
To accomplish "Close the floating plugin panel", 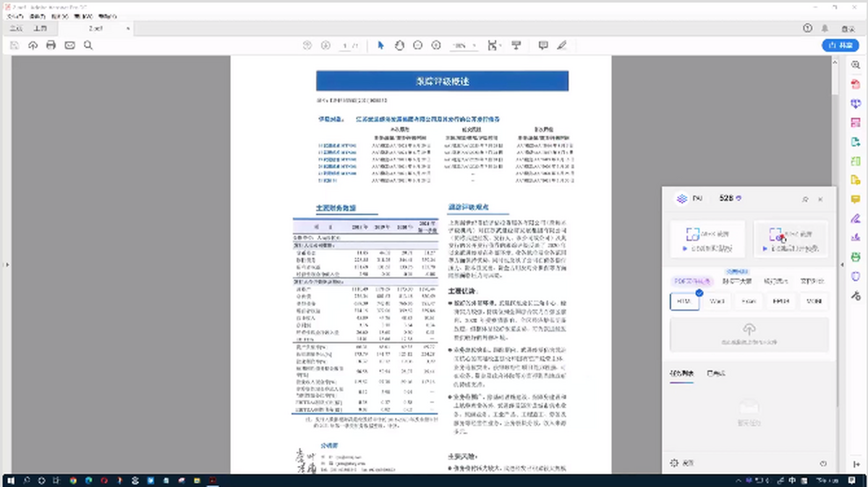I will click(820, 198).
